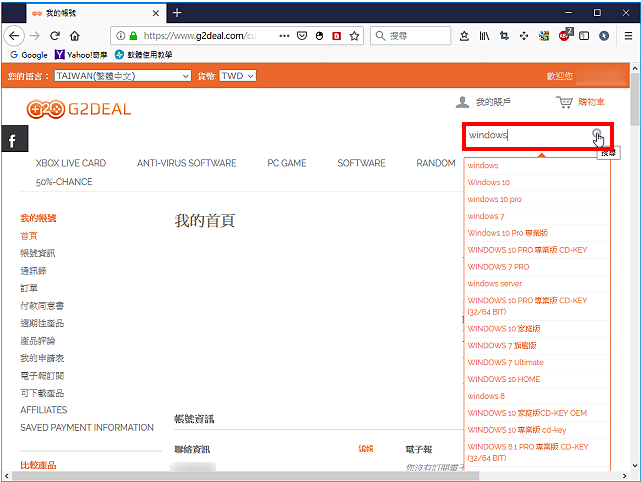Open 帳號資訊 in account sidebar
This screenshot has height=482, width=641.
(38, 253)
